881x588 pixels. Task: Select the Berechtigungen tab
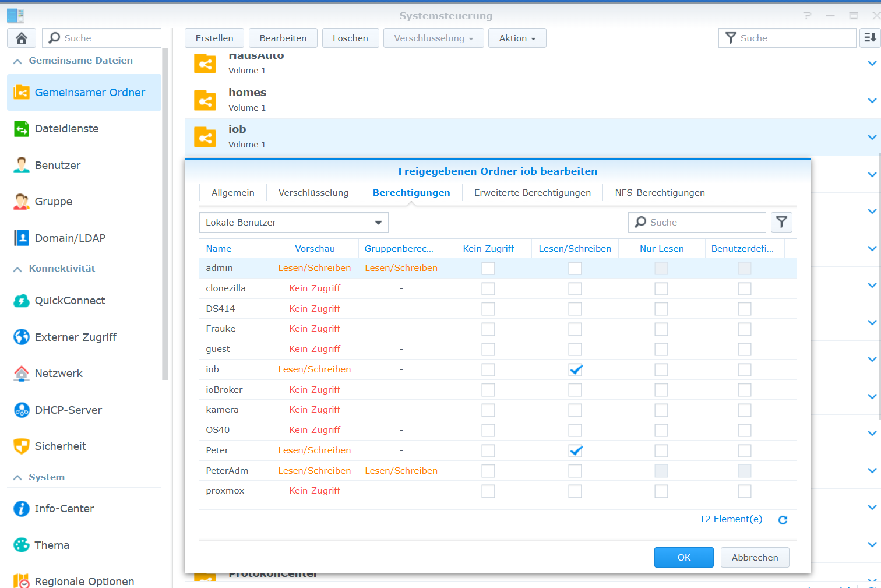(411, 193)
